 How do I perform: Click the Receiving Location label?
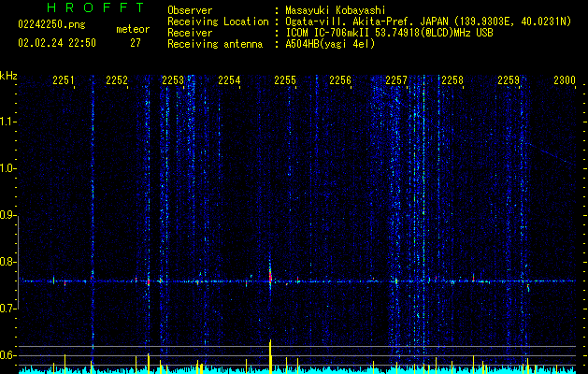pyautogui.click(x=218, y=22)
